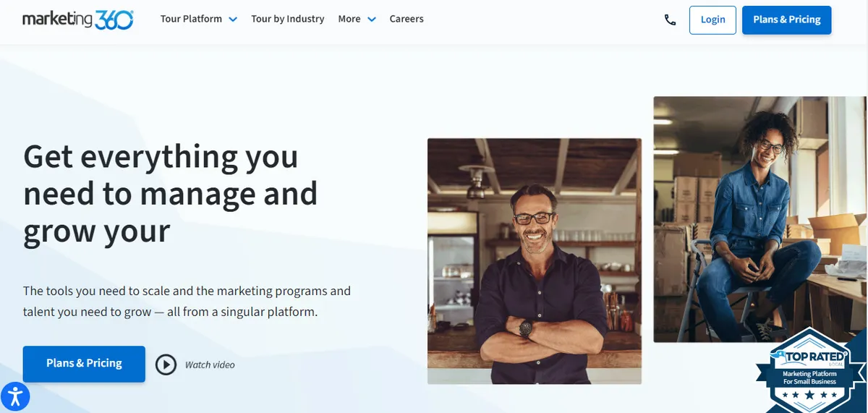Viewport: 868px width, 413px height.
Task: Open the Tour Platform menu label
Action: (191, 19)
